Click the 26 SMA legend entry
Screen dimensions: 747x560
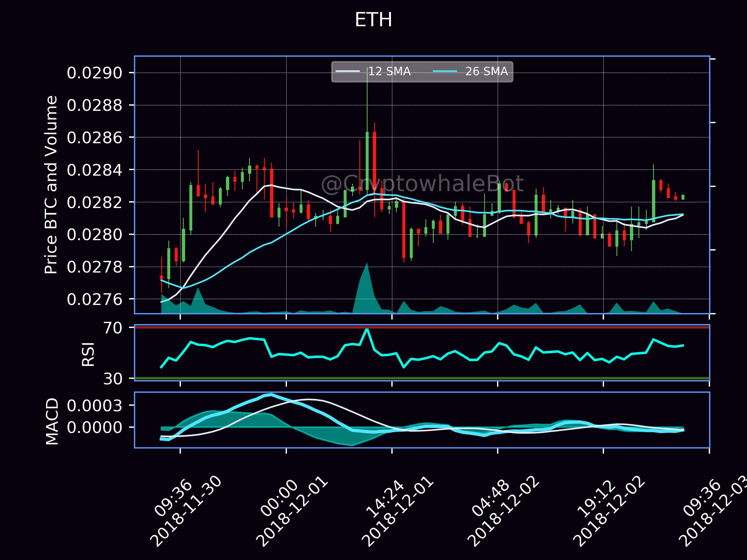point(470,71)
